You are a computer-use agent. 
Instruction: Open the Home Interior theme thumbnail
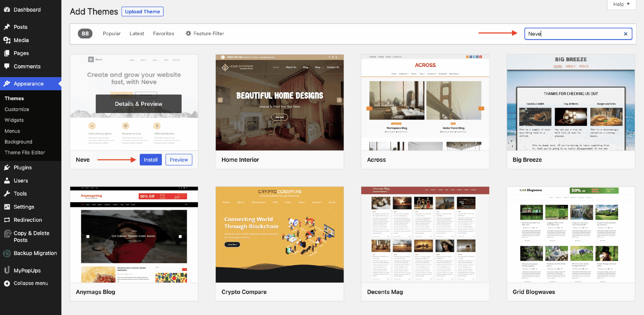279,102
